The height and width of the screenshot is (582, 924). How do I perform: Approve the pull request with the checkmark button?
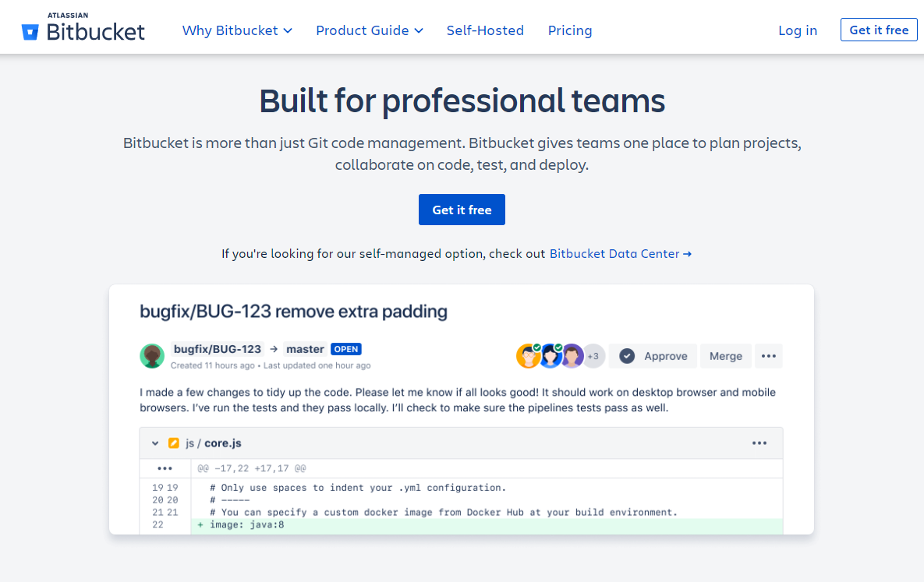[654, 356]
